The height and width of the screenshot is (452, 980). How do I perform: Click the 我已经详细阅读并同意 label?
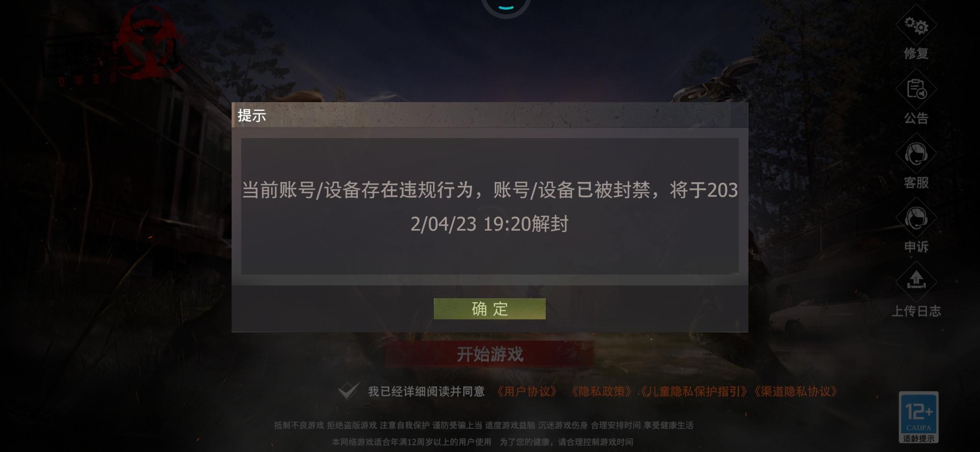pyautogui.click(x=426, y=392)
